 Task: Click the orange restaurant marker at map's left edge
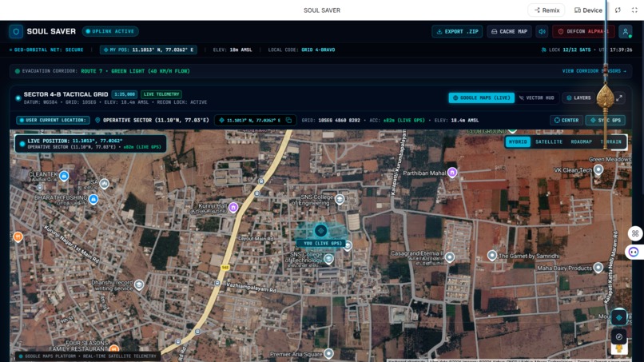click(x=18, y=237)
